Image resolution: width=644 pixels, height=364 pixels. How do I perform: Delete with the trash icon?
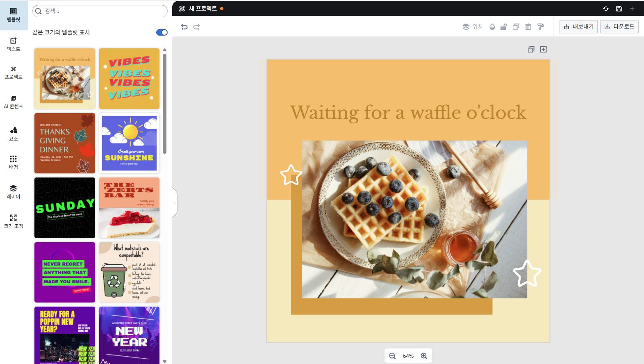pyautogui.click(x=528, y=27)
